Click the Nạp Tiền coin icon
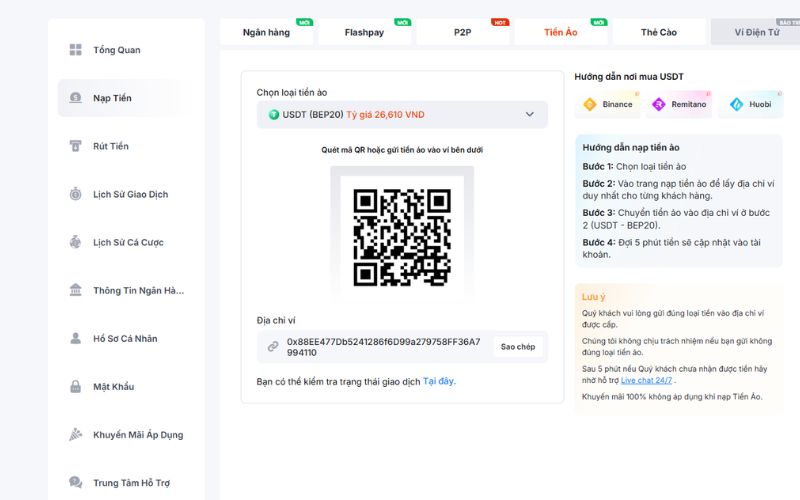Image resolution: width=800 pixels, height=500 pixels. pyautogui.click(x=76, y=97)
